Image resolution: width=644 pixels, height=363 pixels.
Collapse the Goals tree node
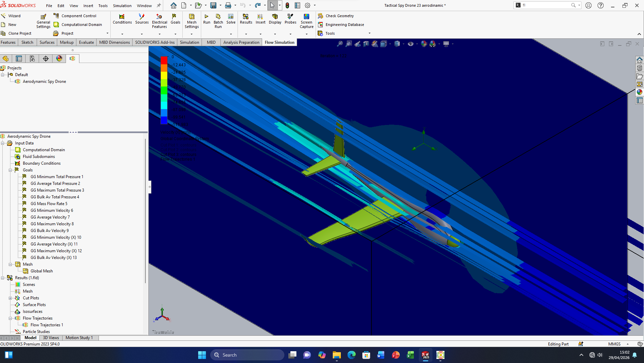click(10, 170)
